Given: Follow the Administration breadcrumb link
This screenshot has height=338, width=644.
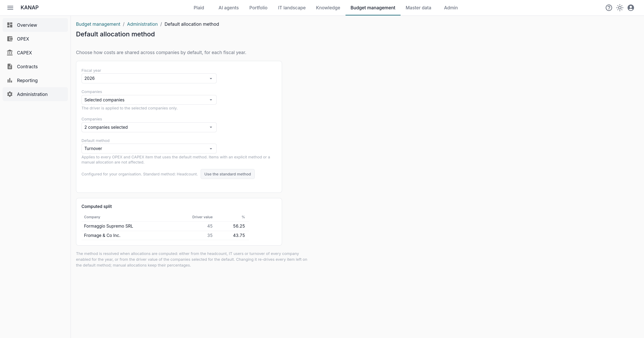Looking at the screenshot, I should [x=142, y=24].
